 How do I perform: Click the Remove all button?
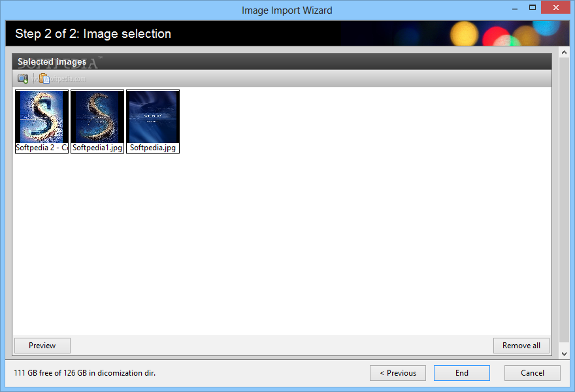coord(521,346)
